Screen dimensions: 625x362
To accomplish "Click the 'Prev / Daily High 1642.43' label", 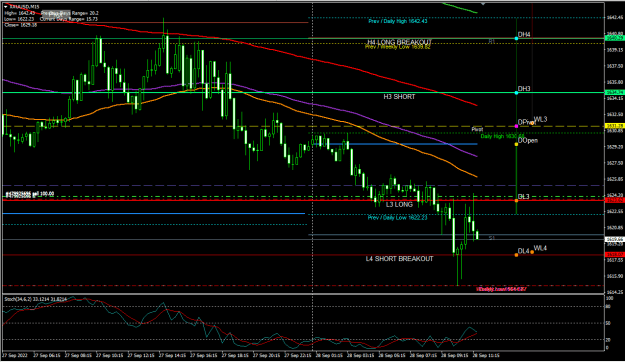I will [397, 21].
